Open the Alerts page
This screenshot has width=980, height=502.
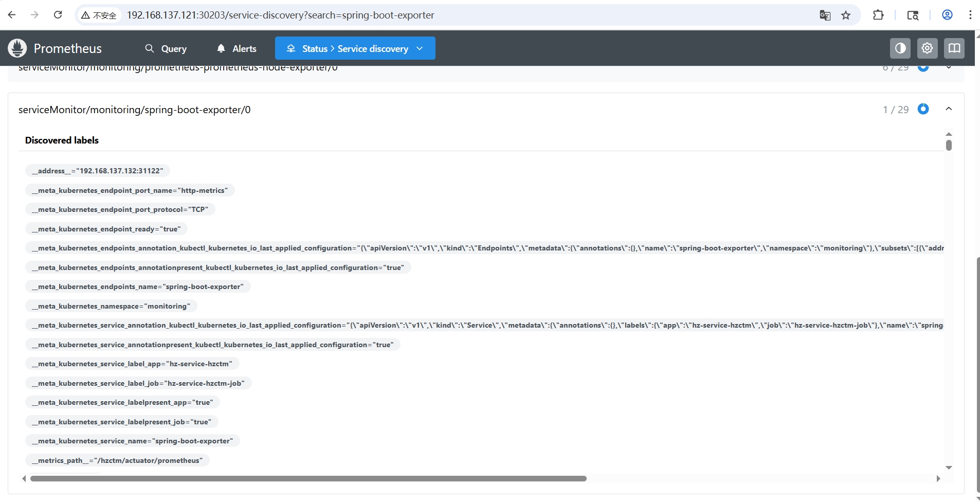(x=237, y=48)
